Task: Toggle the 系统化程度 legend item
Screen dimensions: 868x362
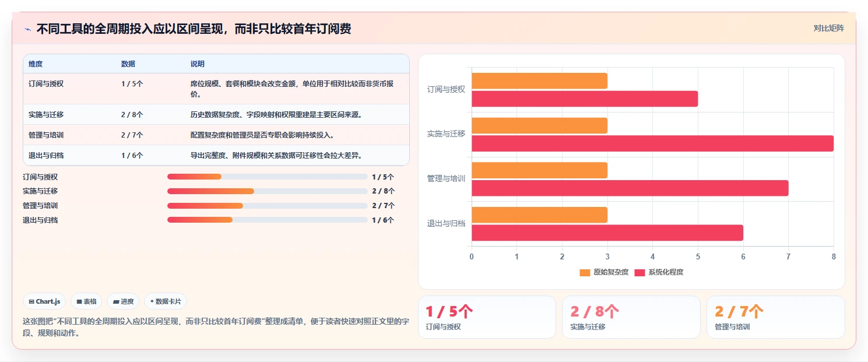Action: [659, 272]
